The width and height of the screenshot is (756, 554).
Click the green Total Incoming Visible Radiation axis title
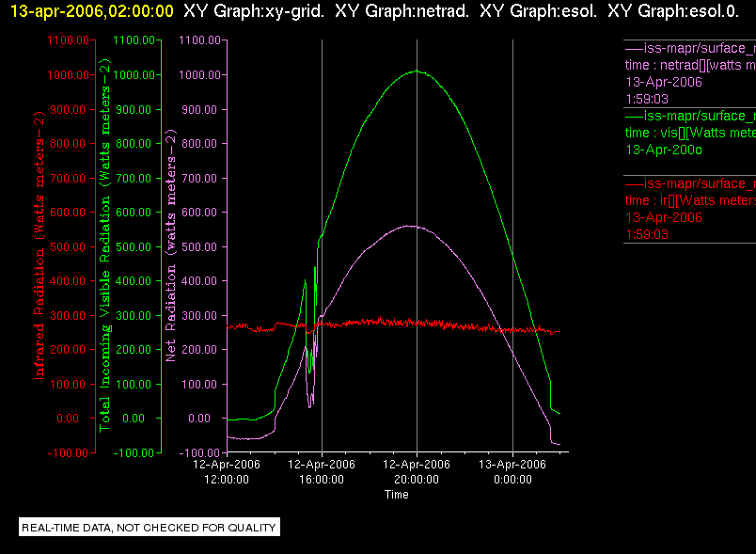pos(104,245)
